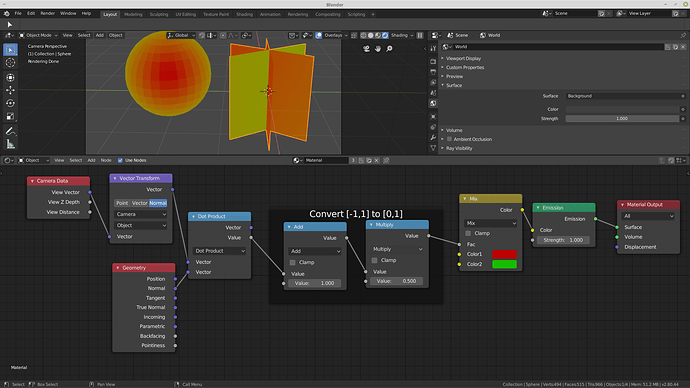Screen dimensions: 690x388
Task: Select the Annotate pencil tool
Action: click(10, 131)
